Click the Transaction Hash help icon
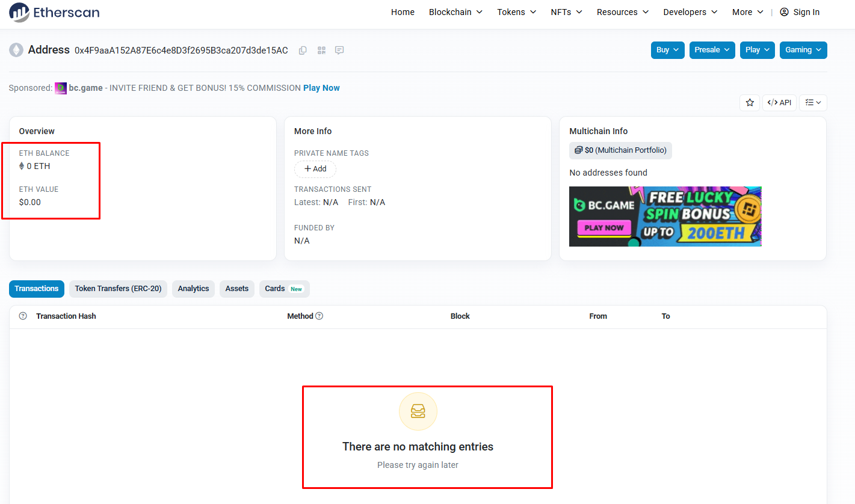The width and height of the screenshot is (855, 504). [x=23, y=316]
